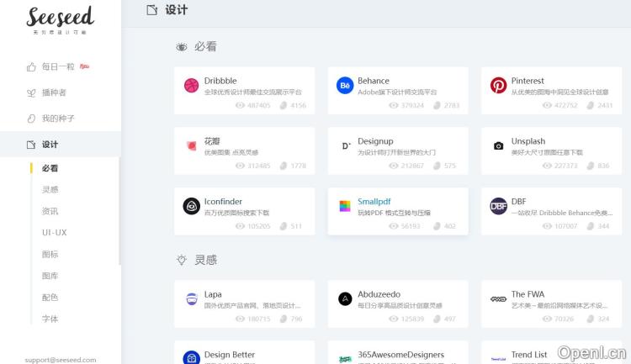
Task: Click the Designup logo icon
Action: 345,145
